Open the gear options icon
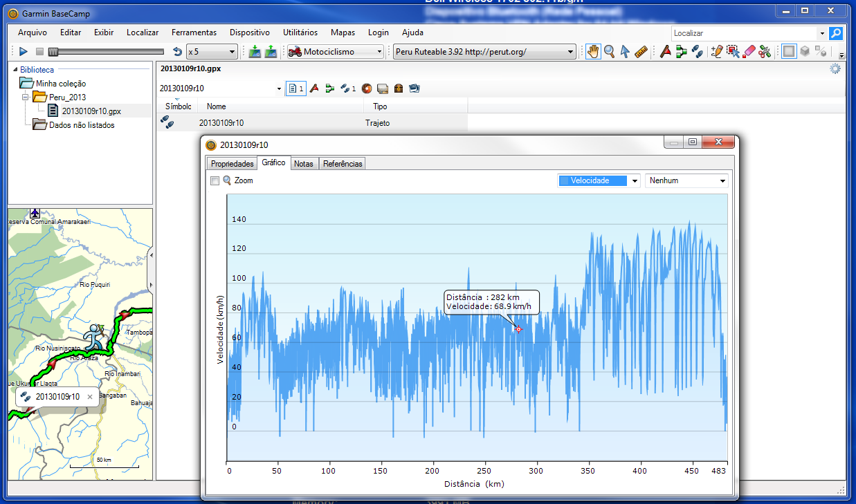 click(x=835, y=68)
